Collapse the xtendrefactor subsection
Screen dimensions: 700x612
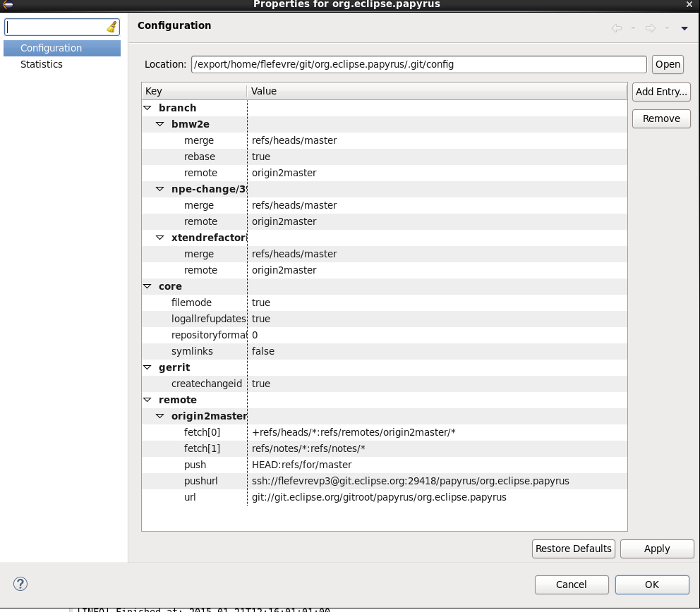pos(159,238)
